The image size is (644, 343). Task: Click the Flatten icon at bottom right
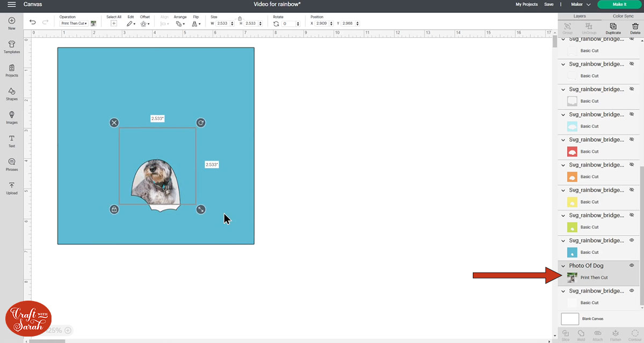pyautogui.click(x=615, y=334)
